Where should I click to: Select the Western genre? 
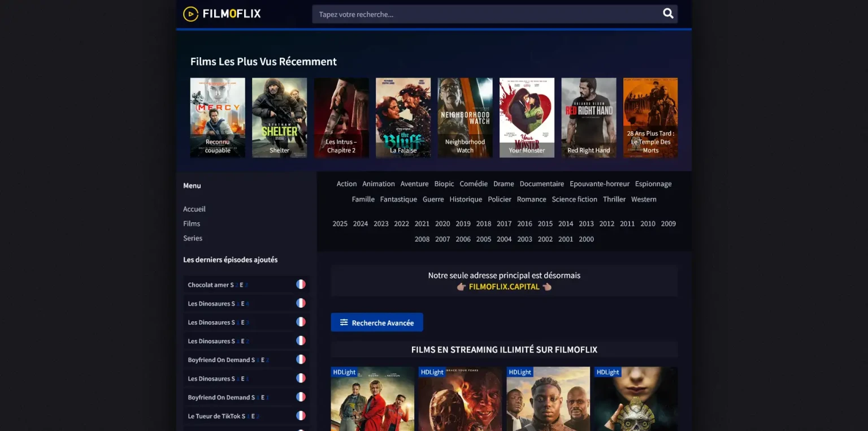click(644, 199)
